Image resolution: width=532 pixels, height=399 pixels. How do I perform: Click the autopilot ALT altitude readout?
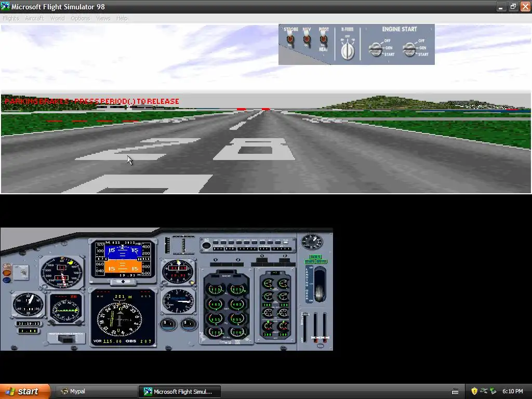[x=248, y=249]
